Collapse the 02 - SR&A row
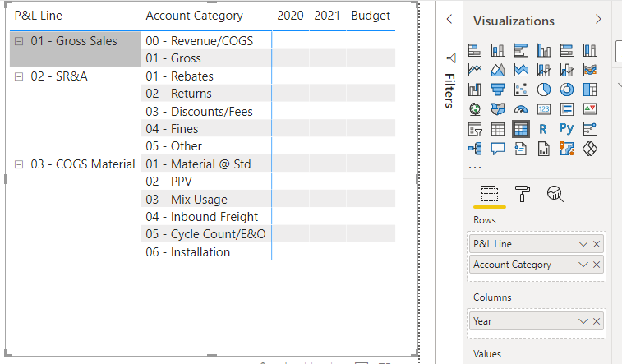Viewport: 622px width, 364px height. (x=19, y=76)
